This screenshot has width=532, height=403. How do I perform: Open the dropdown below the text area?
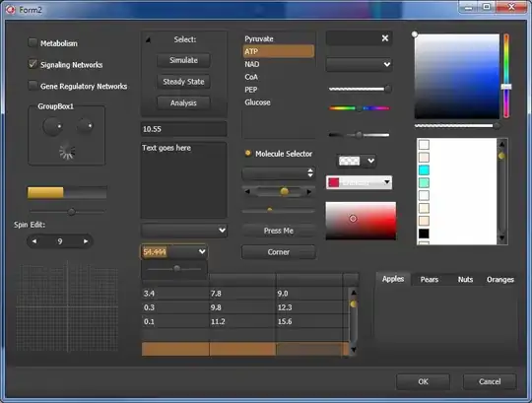pos(184,231)
